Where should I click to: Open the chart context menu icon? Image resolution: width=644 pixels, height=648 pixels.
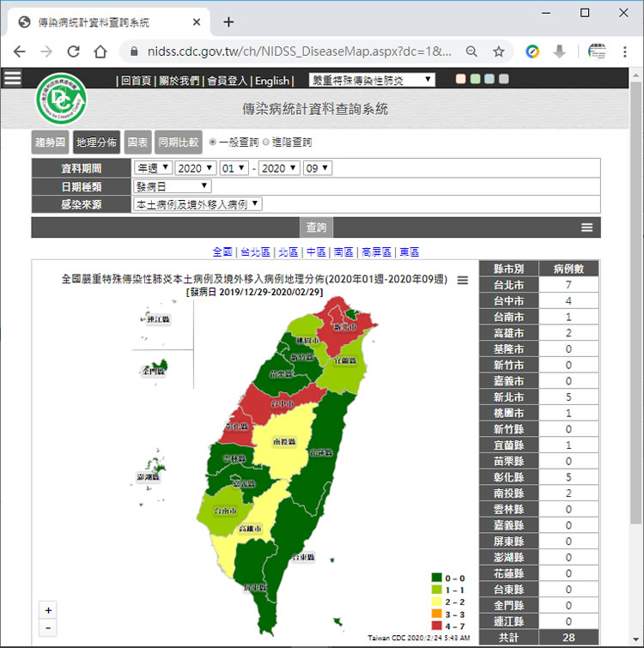click(x=463, y=280)
